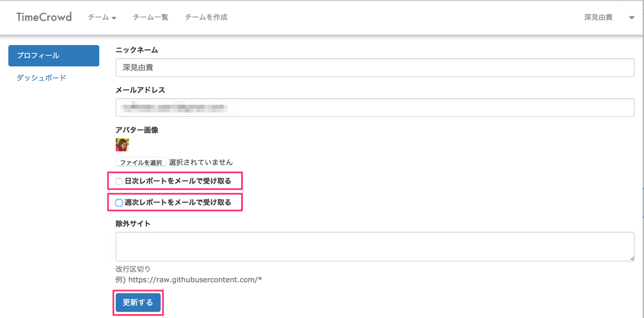Click the ファイルを選択 file button
Image resolution: width=644 pixels, height=318 pixels.
click(141, 162)
